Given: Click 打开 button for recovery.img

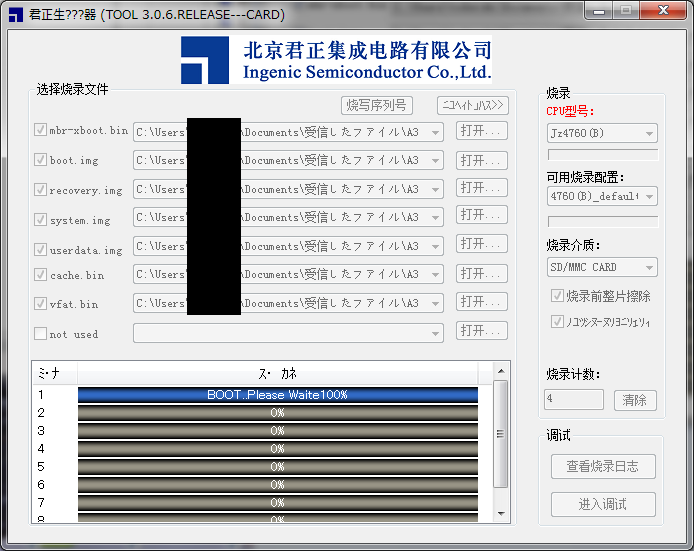Looking at the screenshot, I should 482,188.
